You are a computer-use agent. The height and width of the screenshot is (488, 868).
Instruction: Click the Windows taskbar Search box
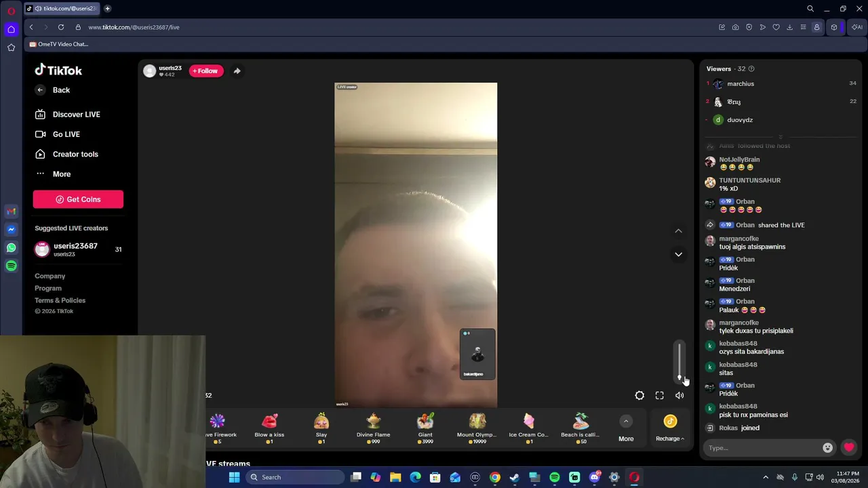coord(294,477)
